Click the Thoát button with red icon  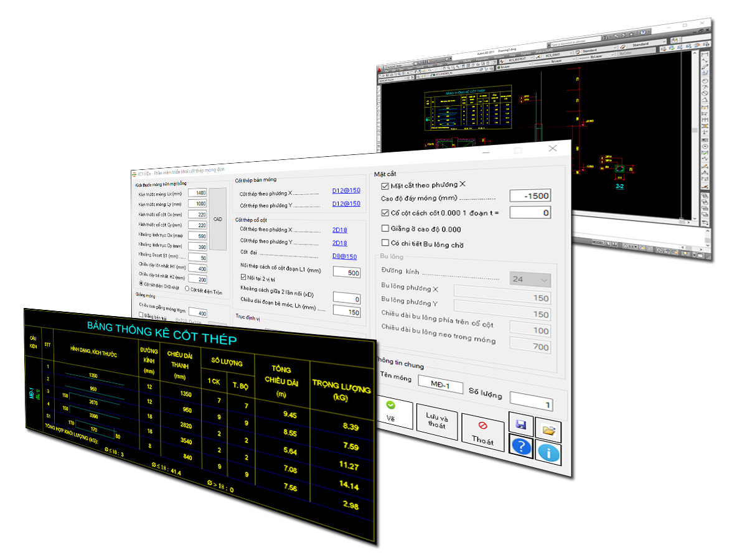tap(482, 434)
